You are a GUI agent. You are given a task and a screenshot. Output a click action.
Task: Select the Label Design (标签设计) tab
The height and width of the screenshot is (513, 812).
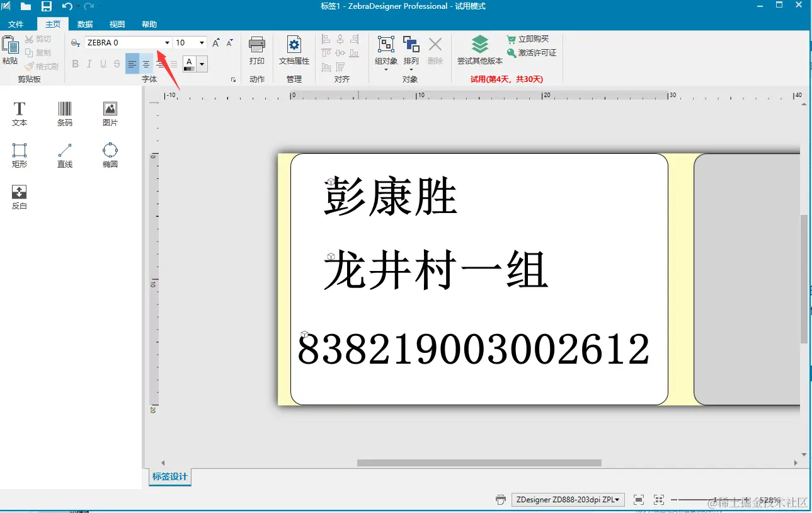pos(170,477)
